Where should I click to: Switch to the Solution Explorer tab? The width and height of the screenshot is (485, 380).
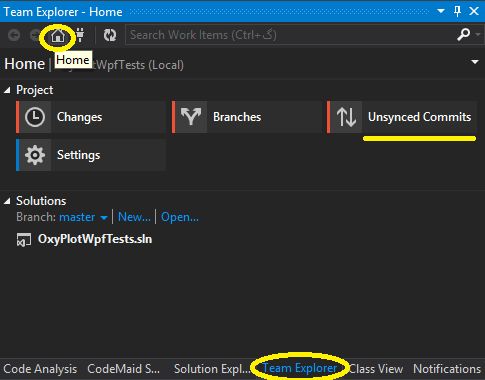click(212, 369)
